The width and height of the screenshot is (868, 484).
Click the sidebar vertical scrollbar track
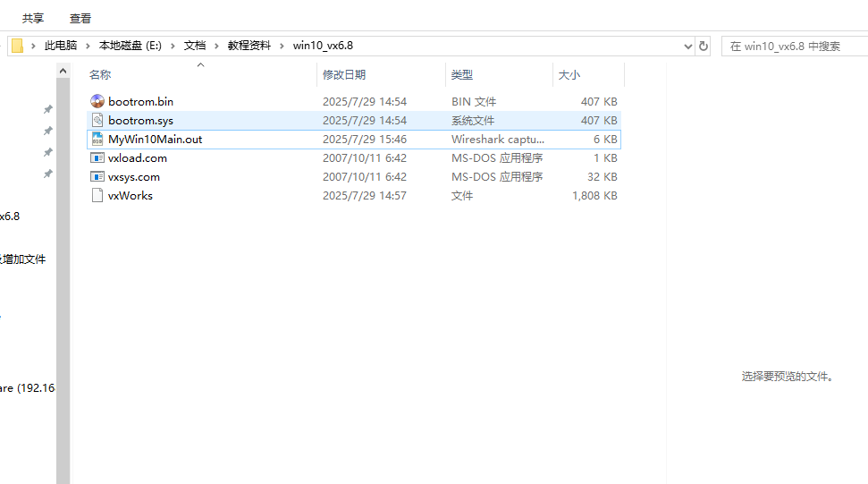(x=63, y=281)
